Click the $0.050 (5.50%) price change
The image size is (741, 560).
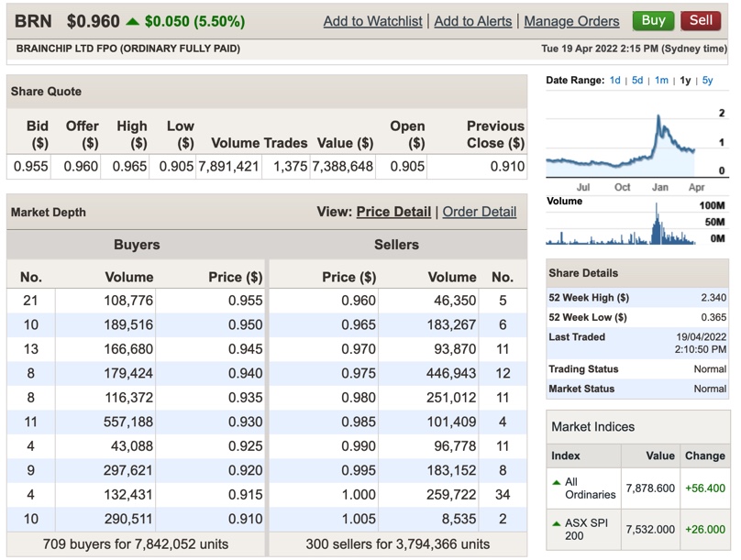click(x=194, y=21)
